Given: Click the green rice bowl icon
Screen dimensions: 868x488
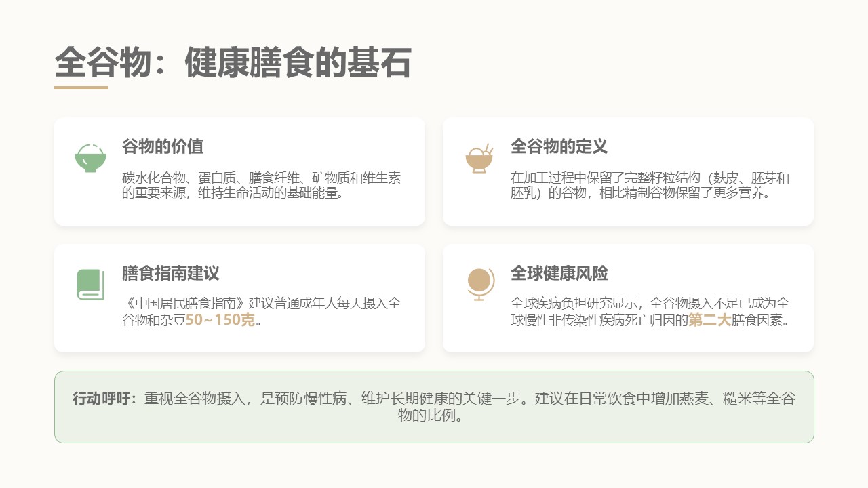Looking at the screenshot, I should coord(90,158).
